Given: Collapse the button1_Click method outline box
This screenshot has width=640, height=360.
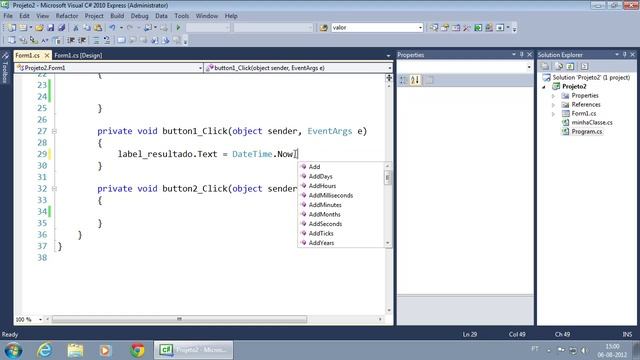Looking at the screenshot, I should pos(54,131).
